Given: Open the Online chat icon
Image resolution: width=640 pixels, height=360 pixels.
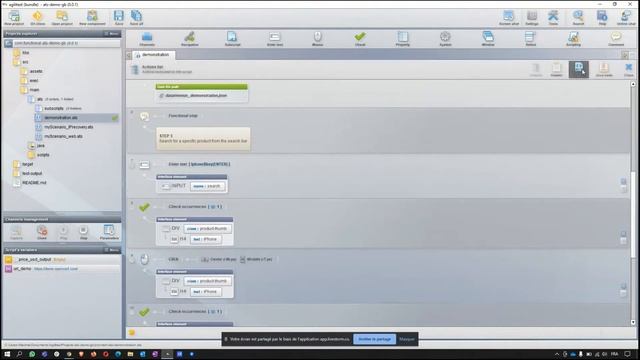Looking at the screenshot, I should click(626, 18).
